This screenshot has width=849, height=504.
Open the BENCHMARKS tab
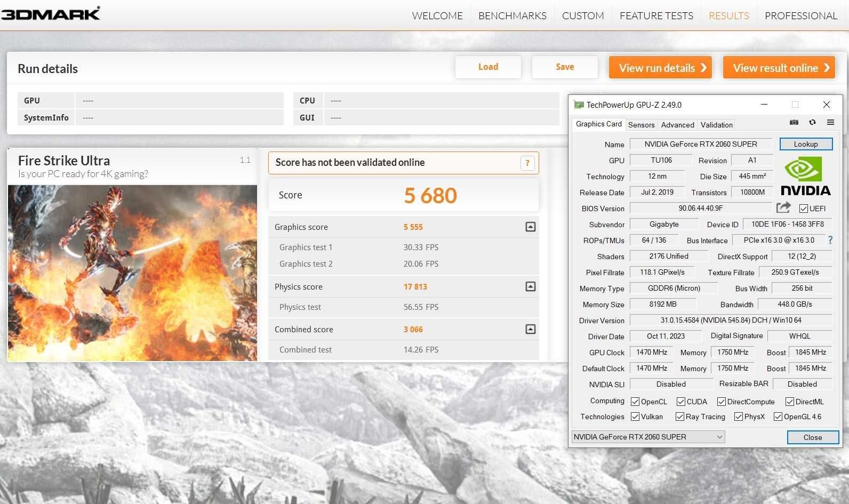pos(512,16)
